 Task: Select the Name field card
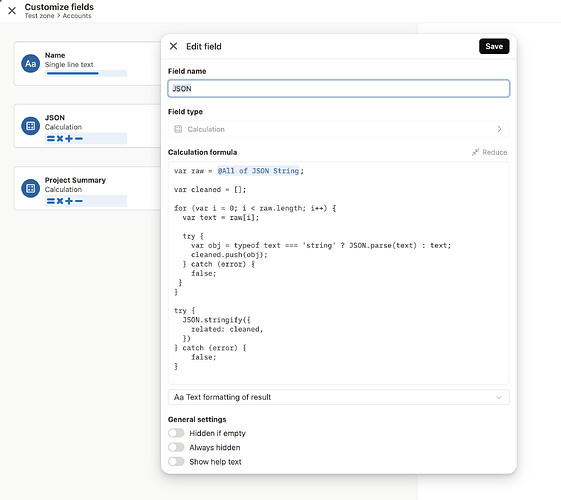point(88,64)
